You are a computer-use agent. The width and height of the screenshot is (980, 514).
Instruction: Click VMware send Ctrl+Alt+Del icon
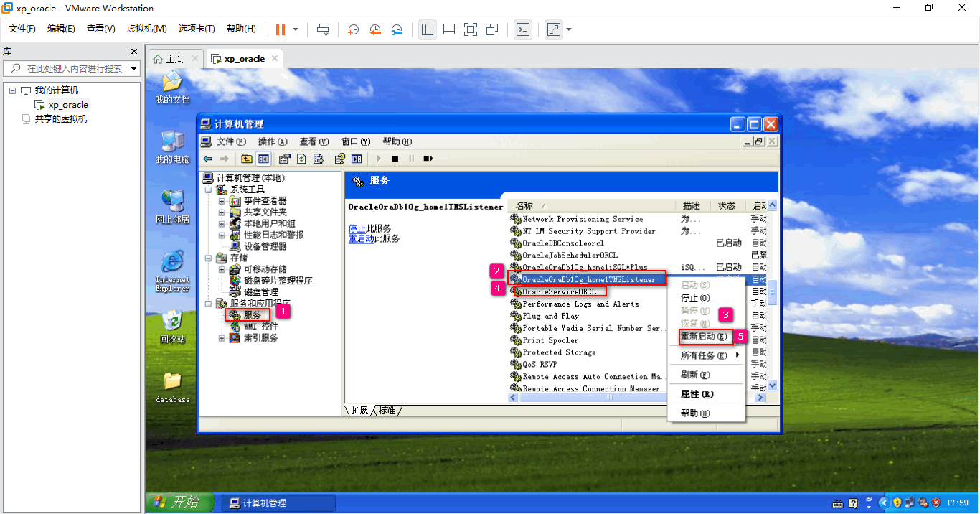coord(323,29)
